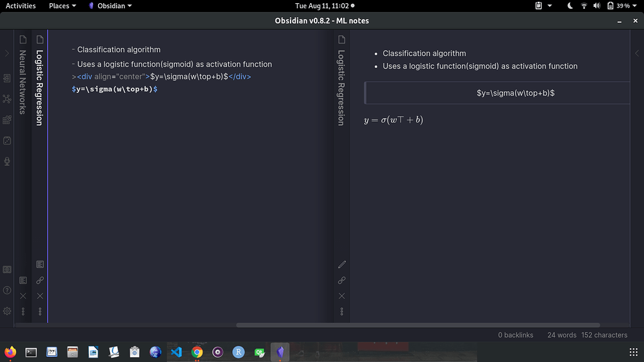Close the Logistic Regression editor pane
The image size is (644, 362).
[x=40, y=296]
